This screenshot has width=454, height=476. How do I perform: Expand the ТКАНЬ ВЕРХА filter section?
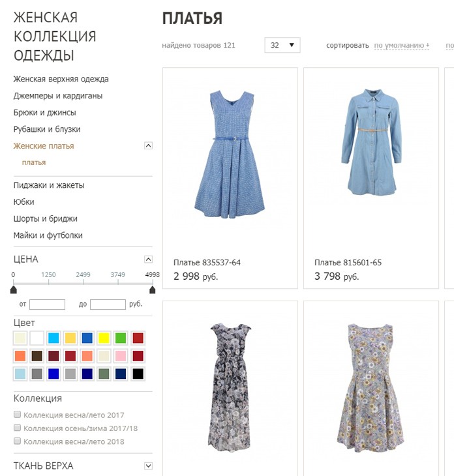[x=148, y=466]
